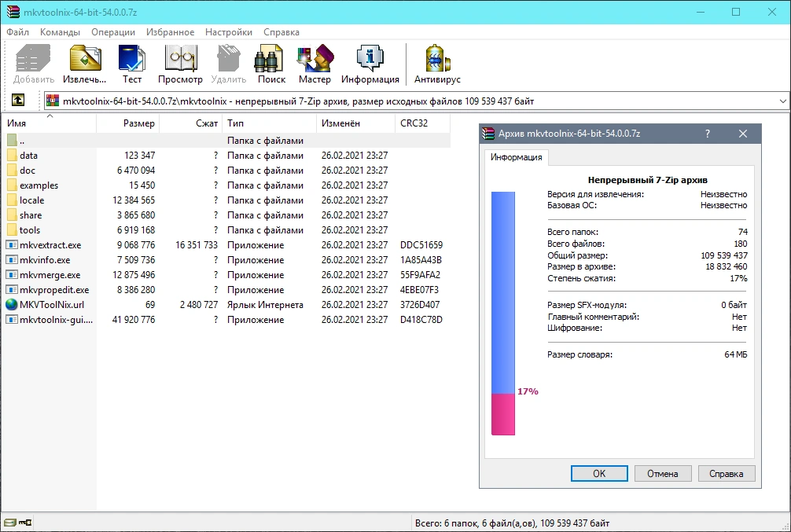Viewport: 791px width, 532px height.
Task: Click the mkvpropedit.exe application icon
Action: point(12,290)
